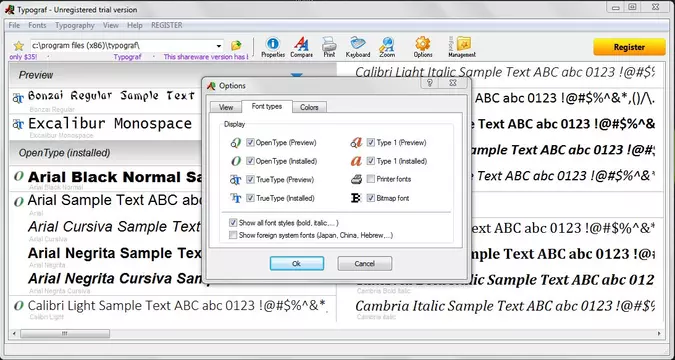This screenshot has width=675, height=360.
Task: Toggle Show foreign system fonts checkbox
Action: (x=233, y=235)
